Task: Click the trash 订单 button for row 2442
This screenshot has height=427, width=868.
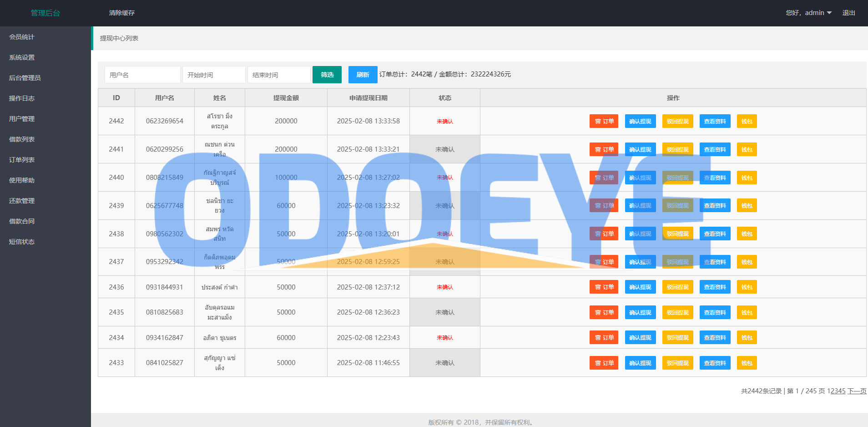Action: click(x=604, y=121)
